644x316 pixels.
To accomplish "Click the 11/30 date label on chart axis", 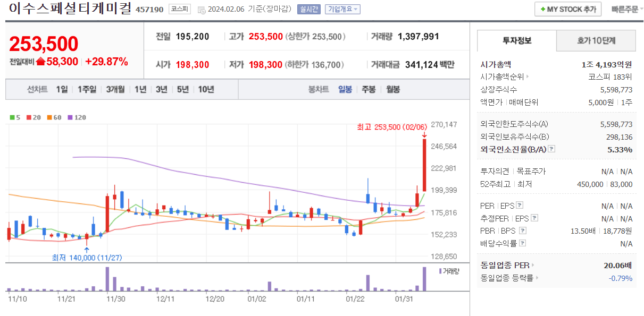I will click(116, 299).
